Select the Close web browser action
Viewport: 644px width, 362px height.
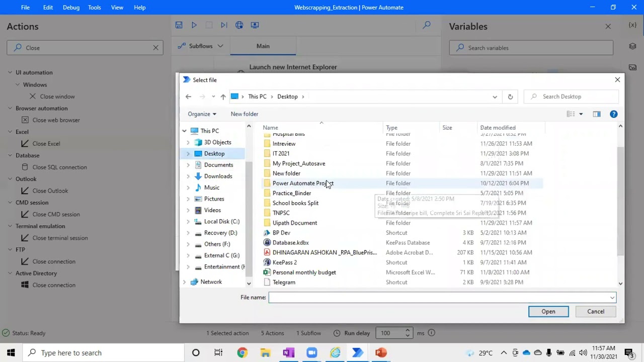tap(56, 120)
